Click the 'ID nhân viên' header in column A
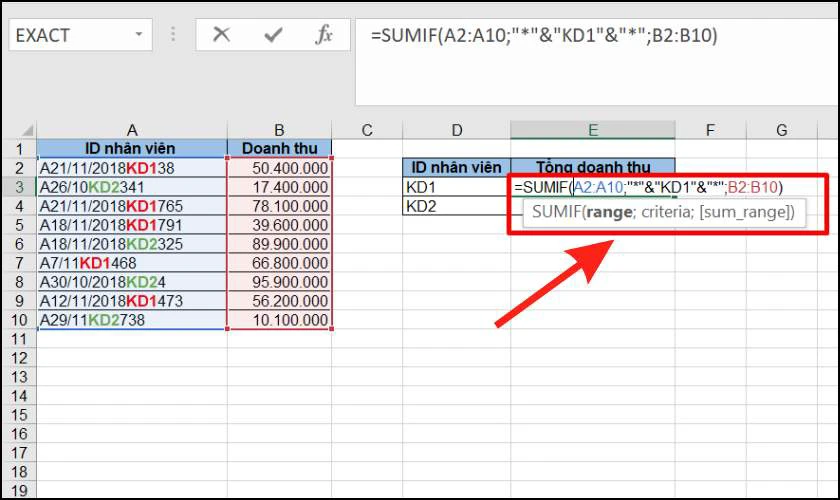840x500 pixels. pyautogui.click(x=132, y=148)
